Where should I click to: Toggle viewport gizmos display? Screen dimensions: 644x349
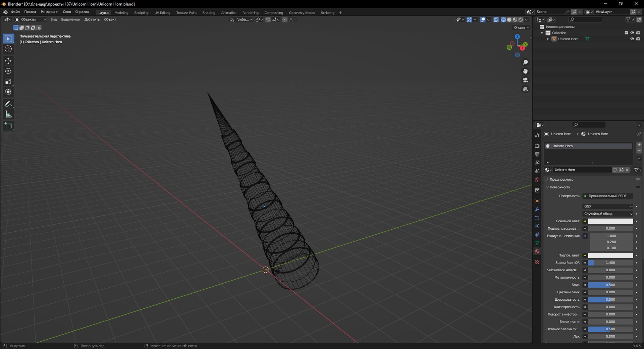click(x=469, y=20)
